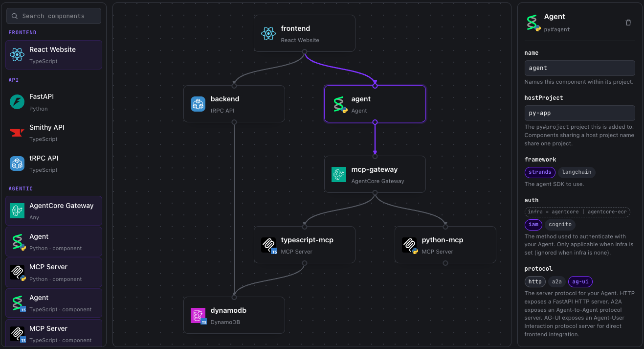Click the Smithy API anvil icon
Viewport: 644px width, 349px height.
(x=17, y=133)
